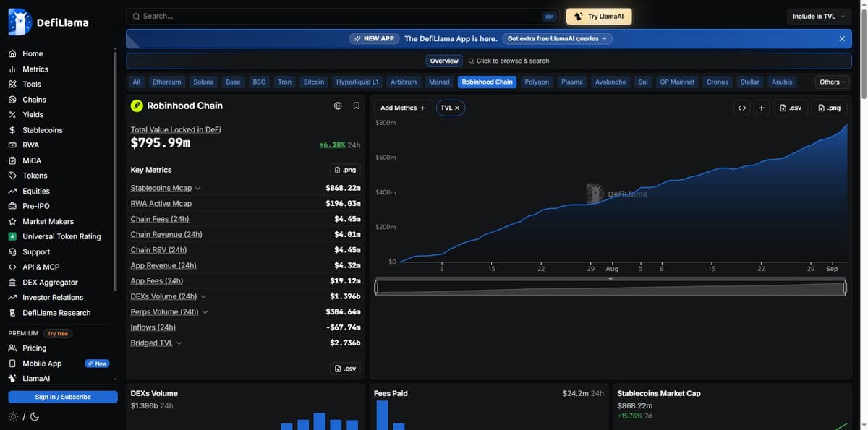Screen dimensions: 868x430
Task: Open Others chains dropdown
Action: [x=833, y=82]
